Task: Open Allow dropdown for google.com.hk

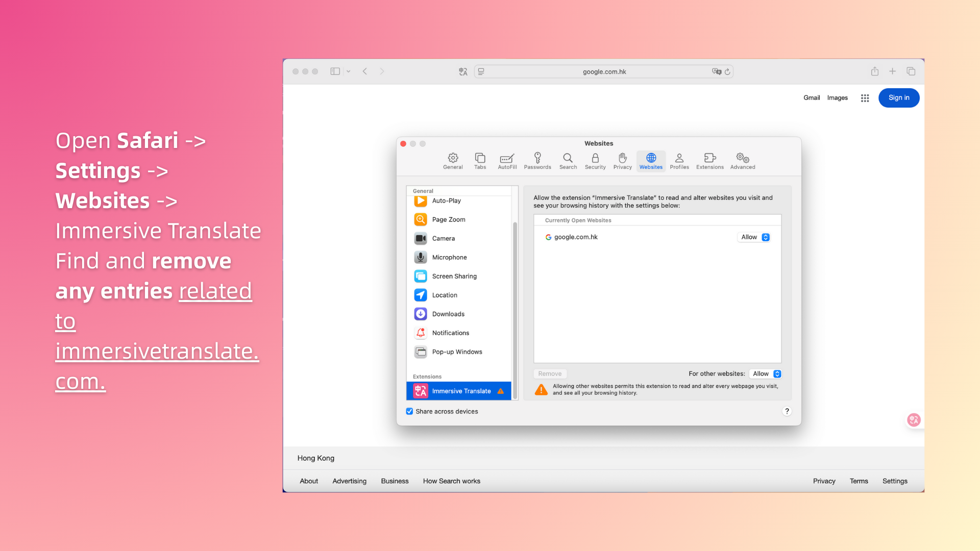Action: click(755, 237)
